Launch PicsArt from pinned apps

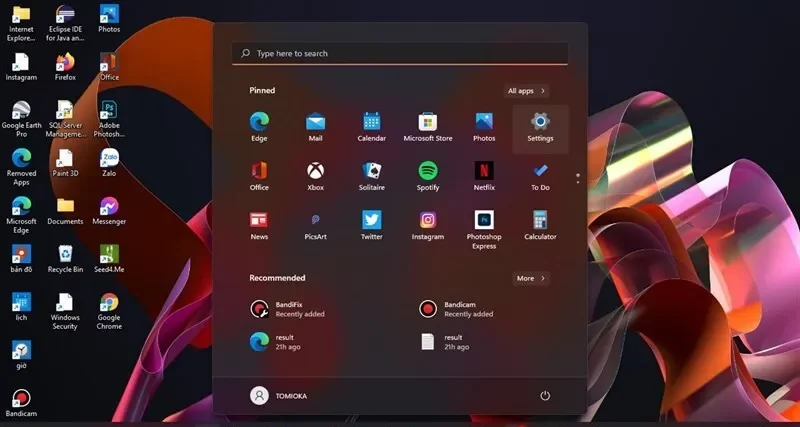315,225
